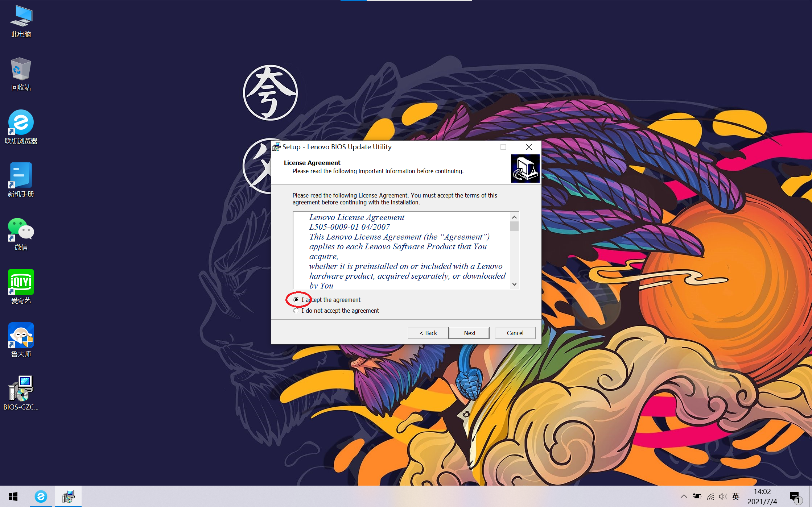
Task: Cancel the BIOS Update setup
Action: [x=515, y=333]
